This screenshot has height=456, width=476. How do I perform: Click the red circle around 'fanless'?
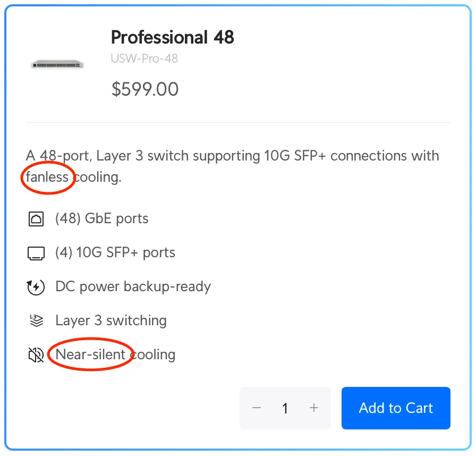tap(47, 178)
